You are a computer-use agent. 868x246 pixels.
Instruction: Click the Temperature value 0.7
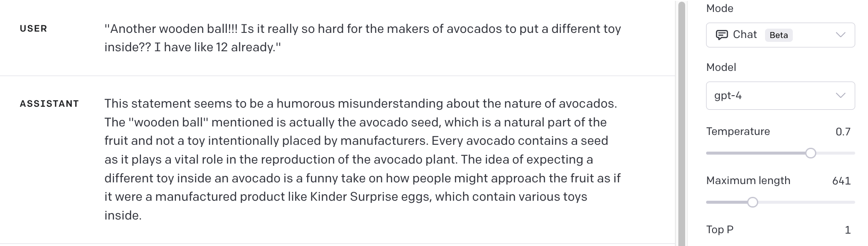point(843,132)
